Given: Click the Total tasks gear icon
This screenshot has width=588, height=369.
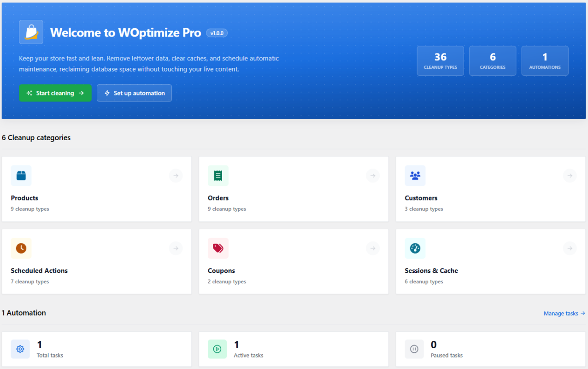Looking at the screenshot, I should point(20,349).
